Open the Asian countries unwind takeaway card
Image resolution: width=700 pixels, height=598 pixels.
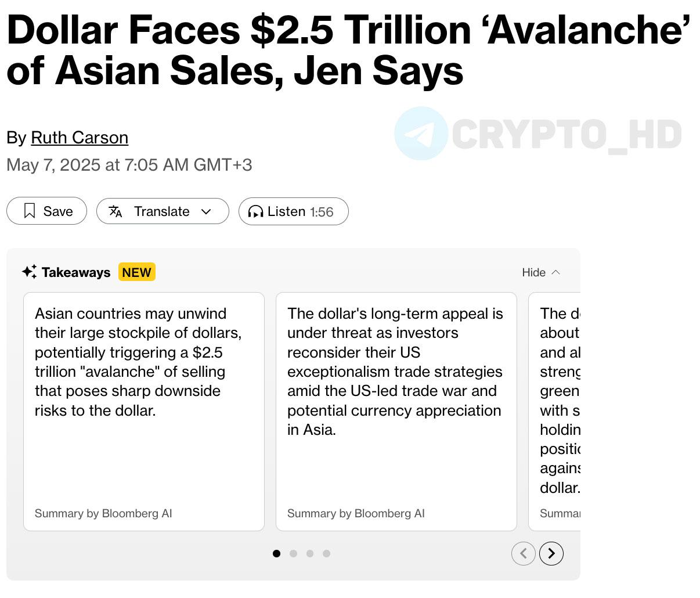tap(144, 412)
